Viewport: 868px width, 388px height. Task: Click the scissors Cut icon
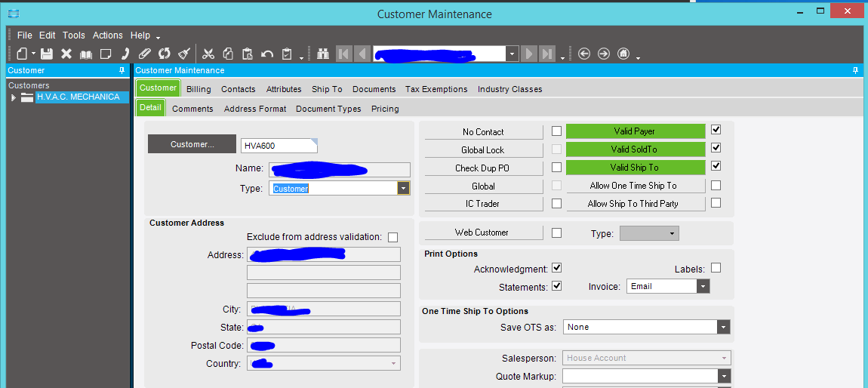tap(209, 54)
